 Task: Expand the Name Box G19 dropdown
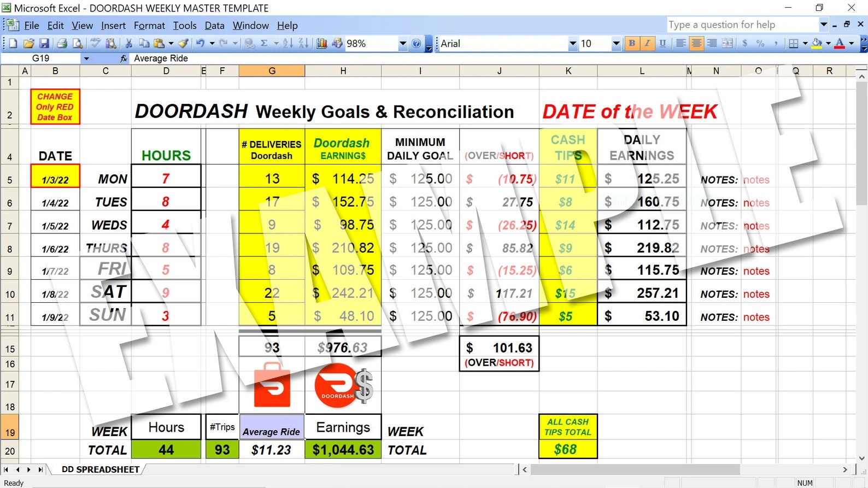click(86, 58)
